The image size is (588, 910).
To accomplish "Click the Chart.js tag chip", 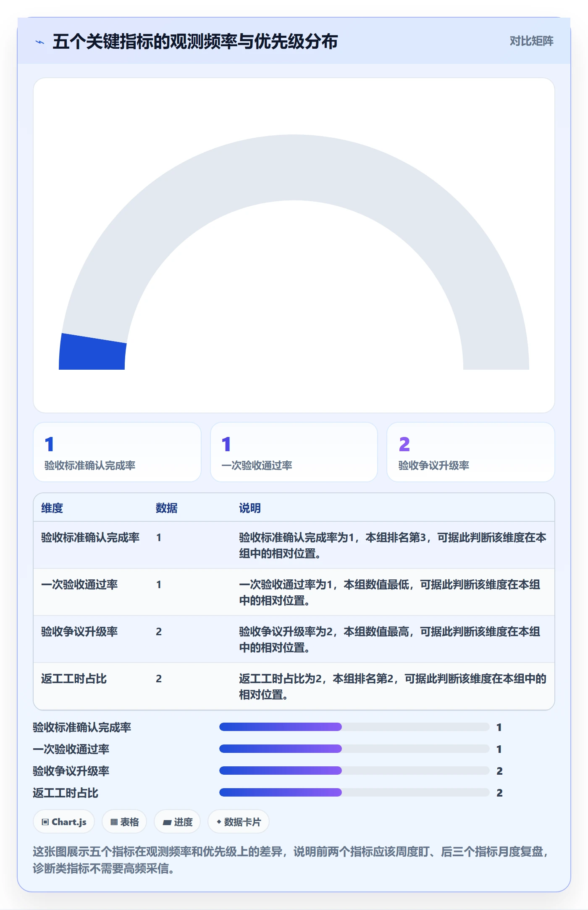I will (64, 822).
